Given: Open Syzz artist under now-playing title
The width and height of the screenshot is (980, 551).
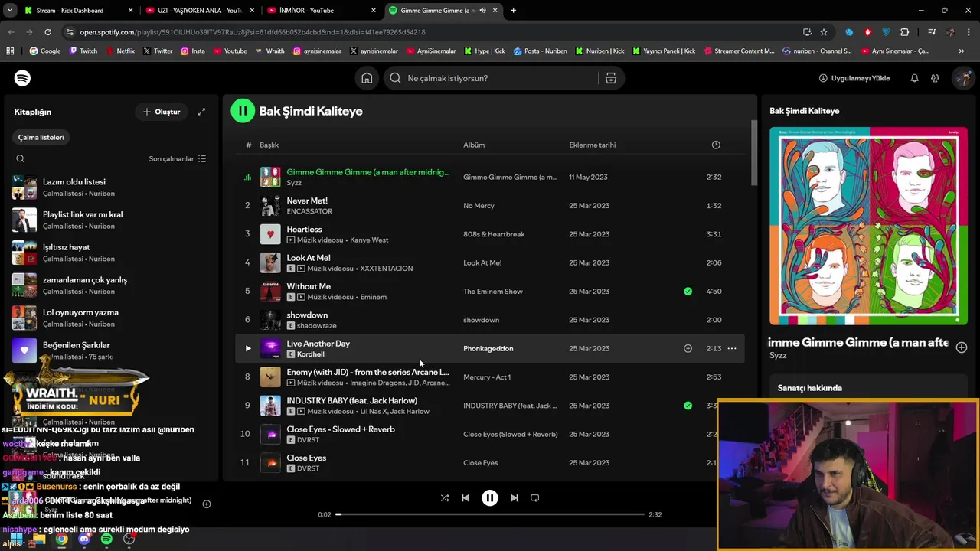Looking at the screenshot, I should pyautogui.click(x=778, y=355).
